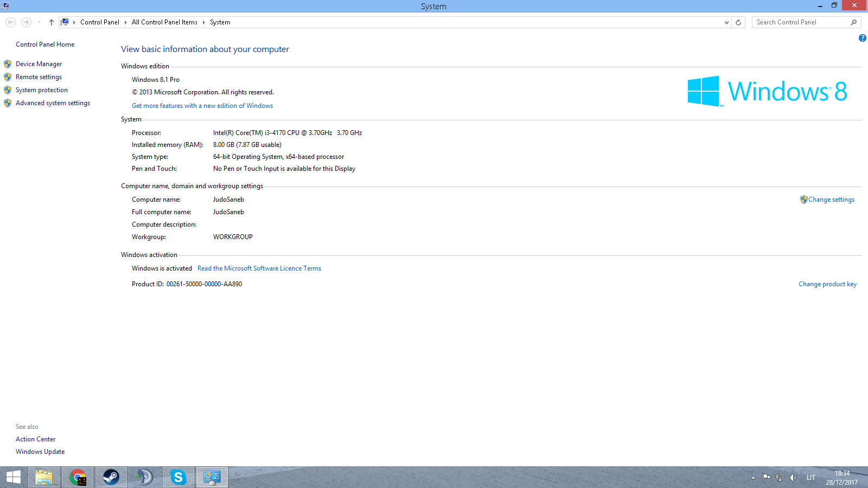Viewport: 868px width, 488px height.
Task: Click the Device Manager shield icon
Action: click(x=8, y=64)
